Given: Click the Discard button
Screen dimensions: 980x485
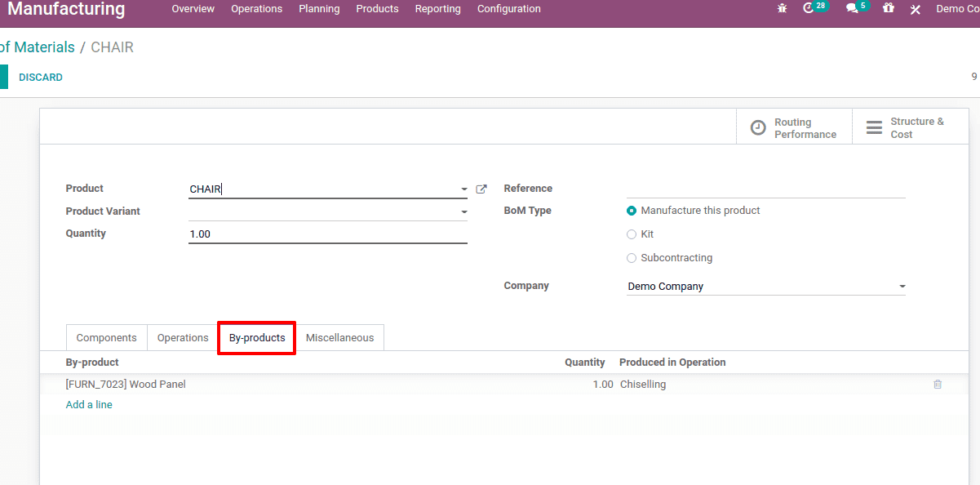Looking at the screenshot, I should pos(41,78).
